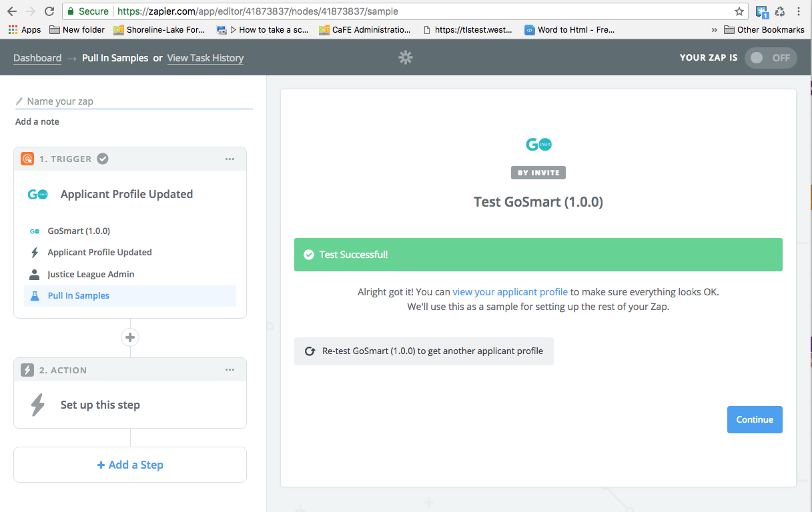This screenshot has width=812, height=512.
Task: Click the orange trigger step icon
Action: [27, 159]
